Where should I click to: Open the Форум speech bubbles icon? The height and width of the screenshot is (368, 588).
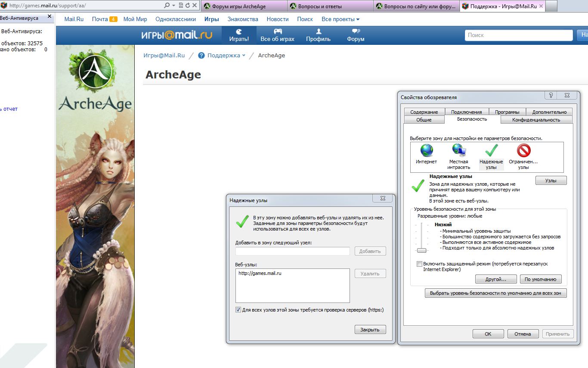pos(356,31)
